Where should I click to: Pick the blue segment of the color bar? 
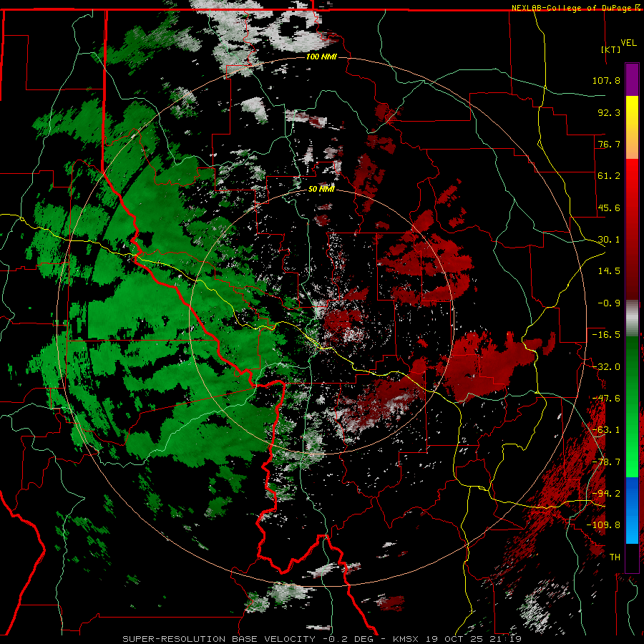[x=632, y=510]
